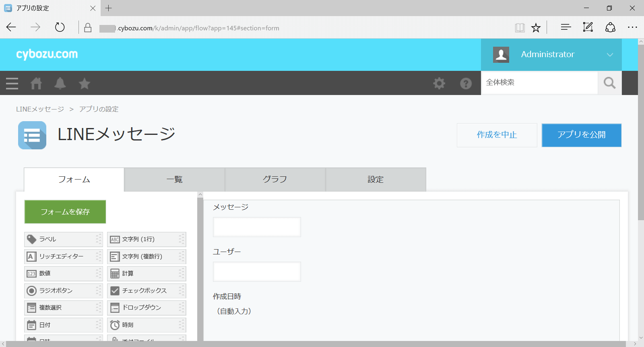Open browser reading view
The height and width of the screenshot is (347, 644).
520,27
